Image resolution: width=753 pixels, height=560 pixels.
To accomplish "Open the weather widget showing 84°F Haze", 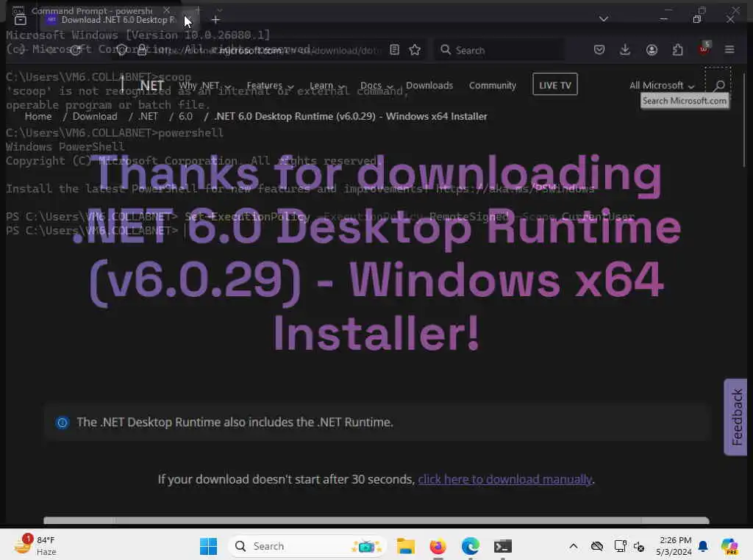I will 35,545.
